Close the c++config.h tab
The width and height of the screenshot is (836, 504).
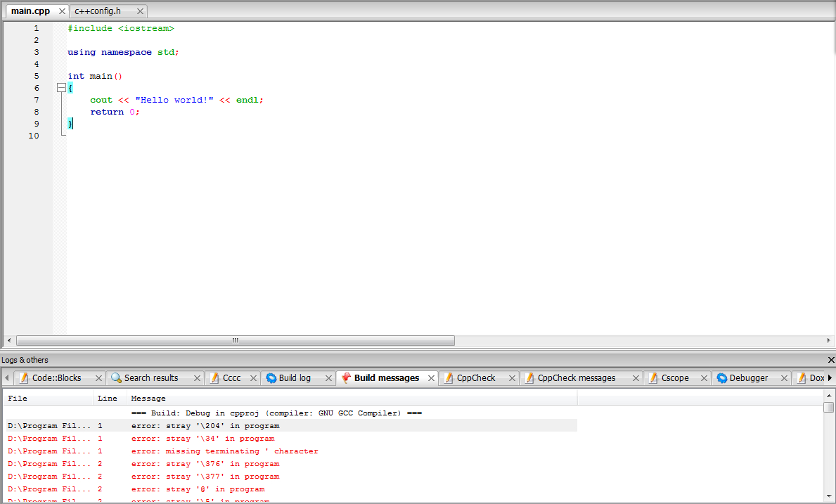pos(140,11)
